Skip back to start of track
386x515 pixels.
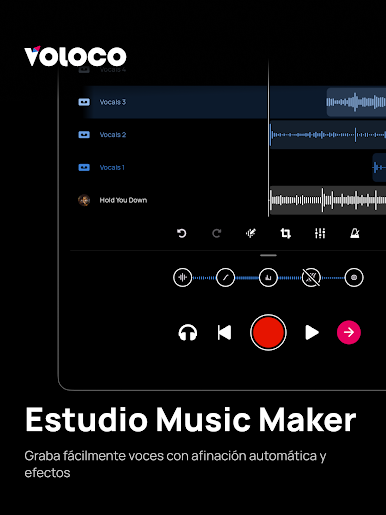tap(224, 332)
